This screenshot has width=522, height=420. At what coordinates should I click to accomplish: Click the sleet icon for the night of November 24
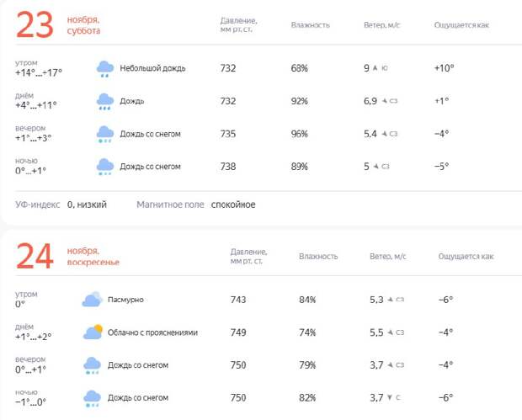pyautogui.click(x=93, y=398)
